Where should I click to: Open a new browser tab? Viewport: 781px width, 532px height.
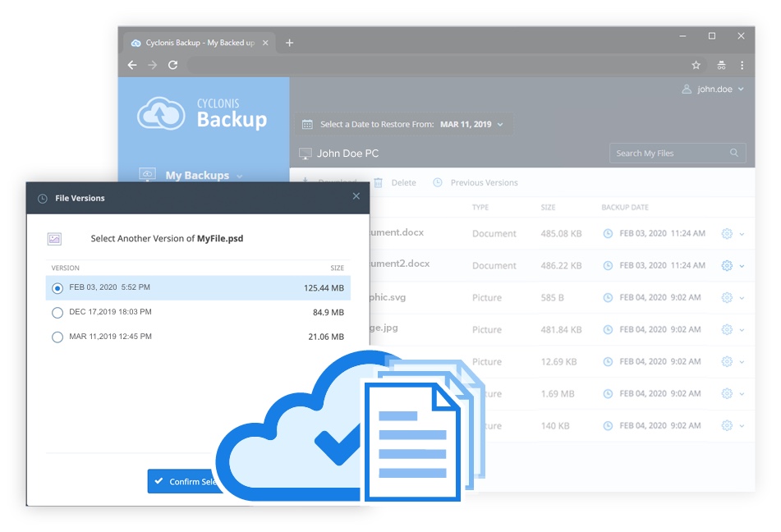pyautogui.click(x=289, y=43)
